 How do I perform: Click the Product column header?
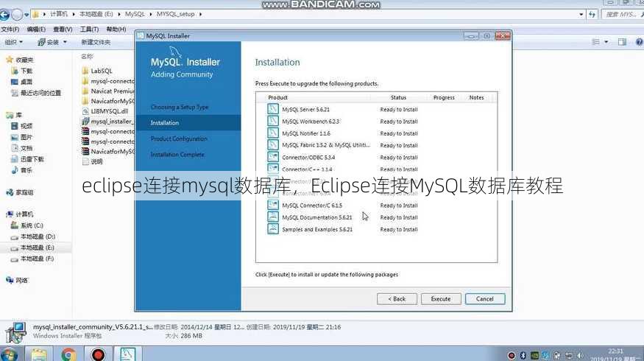point(277,97)
